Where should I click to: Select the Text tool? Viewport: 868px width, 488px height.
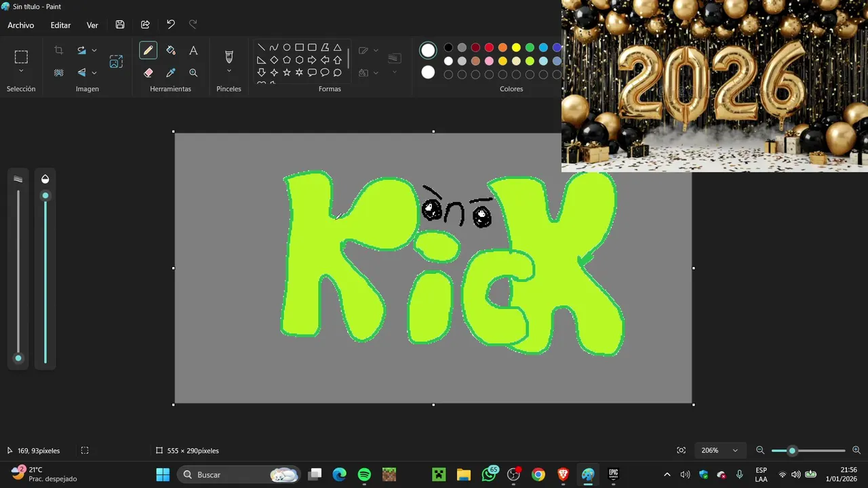coord(193,50)
